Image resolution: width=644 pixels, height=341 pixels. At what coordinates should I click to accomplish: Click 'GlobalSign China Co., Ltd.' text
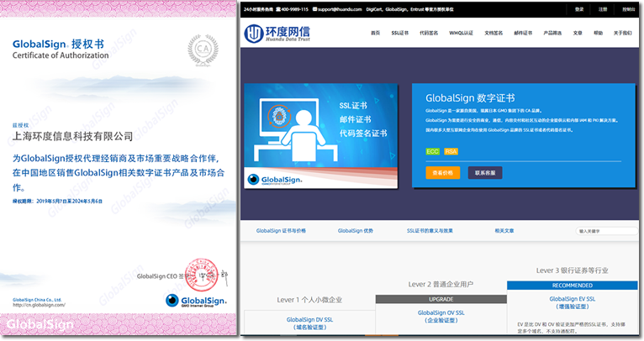tap(37, 300)
